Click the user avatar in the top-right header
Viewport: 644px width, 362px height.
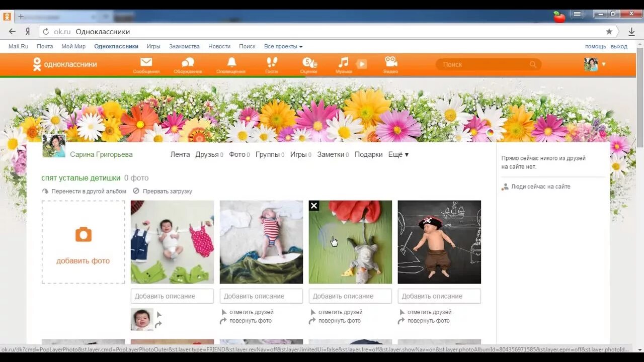591,64
